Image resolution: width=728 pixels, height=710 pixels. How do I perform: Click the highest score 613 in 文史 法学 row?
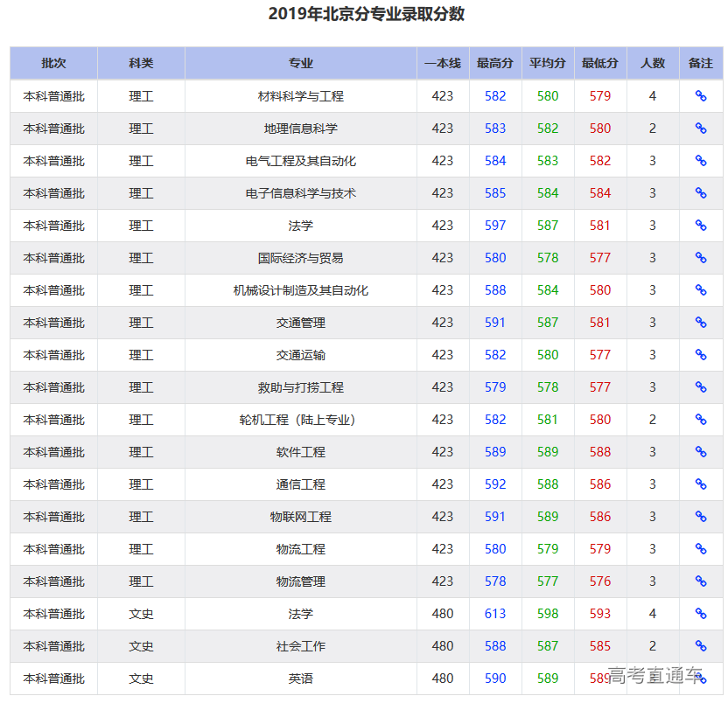tap(495, 614)
